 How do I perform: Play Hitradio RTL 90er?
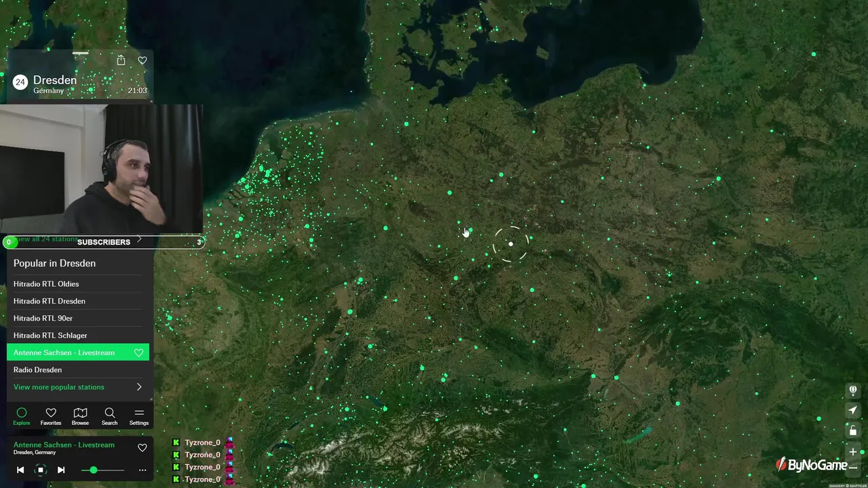click(78, 318)
